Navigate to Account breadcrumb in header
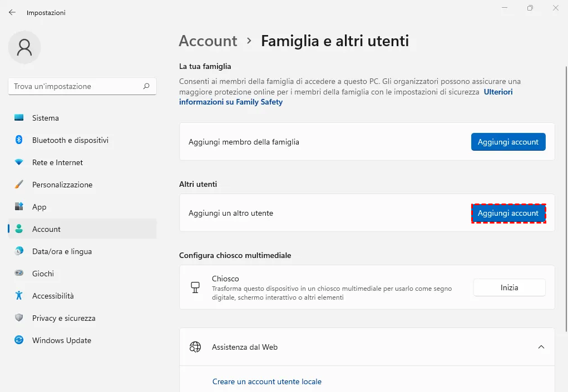 208,41
